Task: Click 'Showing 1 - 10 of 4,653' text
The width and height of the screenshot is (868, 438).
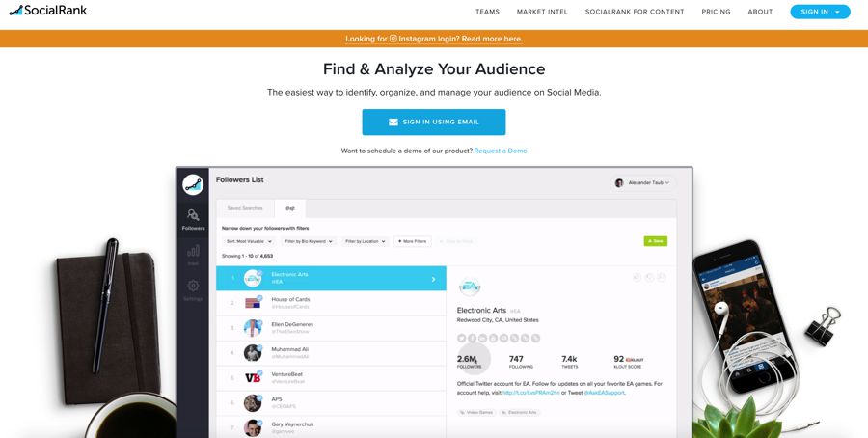Action: [x=248, y=256]
